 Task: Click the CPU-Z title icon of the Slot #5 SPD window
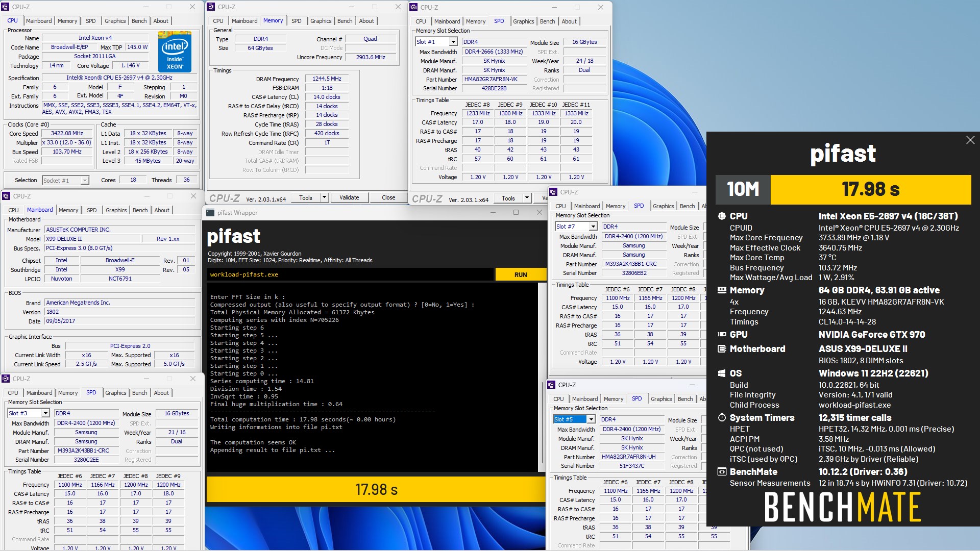[x=552, y=385]
